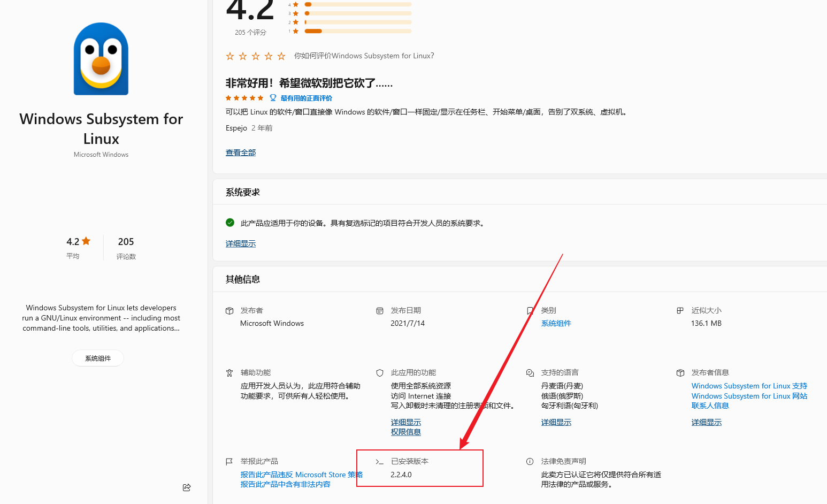Click 报告此产品违反 Microsoft Store 策略 link
Screen dimensions: 827x504
pos(302,475)
